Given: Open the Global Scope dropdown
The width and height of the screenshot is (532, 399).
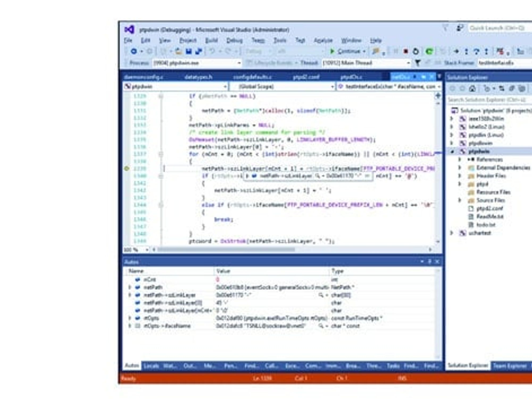Looking at the screenshot, I should pyautogui.click(x=282, y=86).
